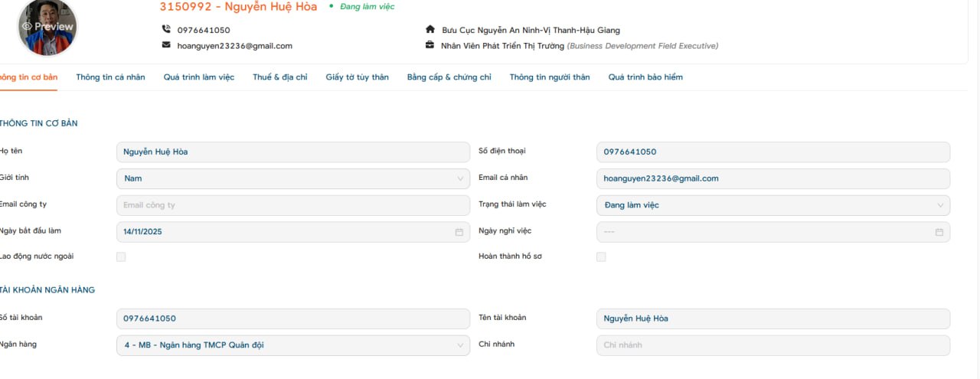Image resolution: width=980 pixels, height=379 pixels.
Task: Click the green Đang làm việc status in header
Action: (367, 6)
